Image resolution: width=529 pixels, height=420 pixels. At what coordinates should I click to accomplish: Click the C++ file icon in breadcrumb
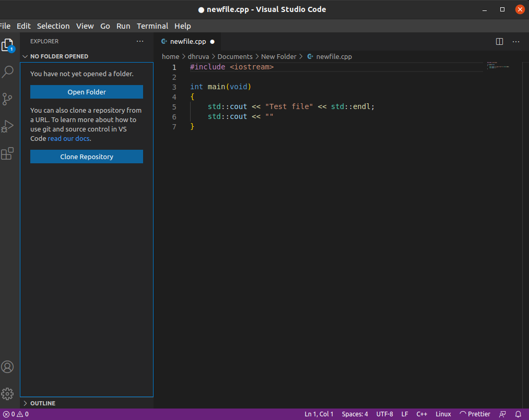[x=310, y=57]
